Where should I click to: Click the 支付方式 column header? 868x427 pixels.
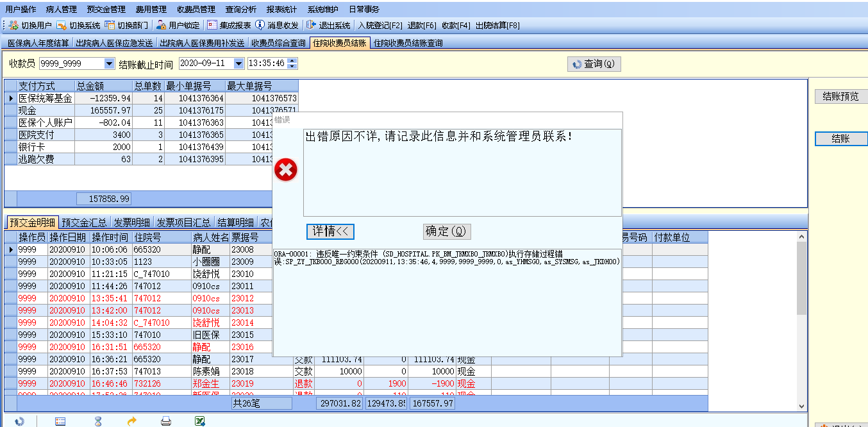pyautogui.click(x=46, y=86)
